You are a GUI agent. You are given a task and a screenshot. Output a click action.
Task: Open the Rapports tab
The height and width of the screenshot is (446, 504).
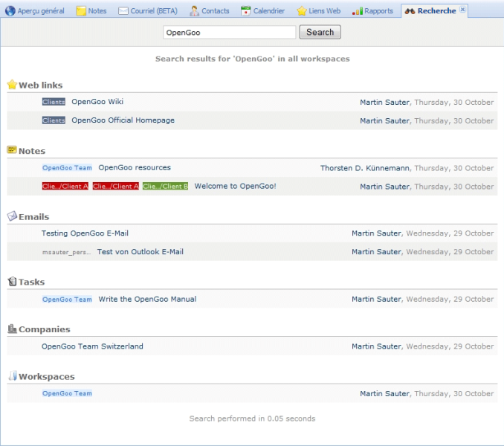pos(373,11)
